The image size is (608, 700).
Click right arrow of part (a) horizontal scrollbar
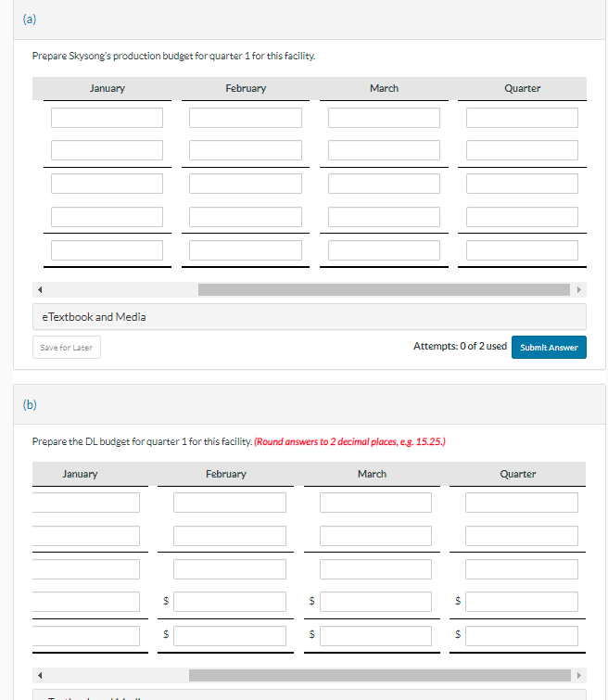pos(579,289)
